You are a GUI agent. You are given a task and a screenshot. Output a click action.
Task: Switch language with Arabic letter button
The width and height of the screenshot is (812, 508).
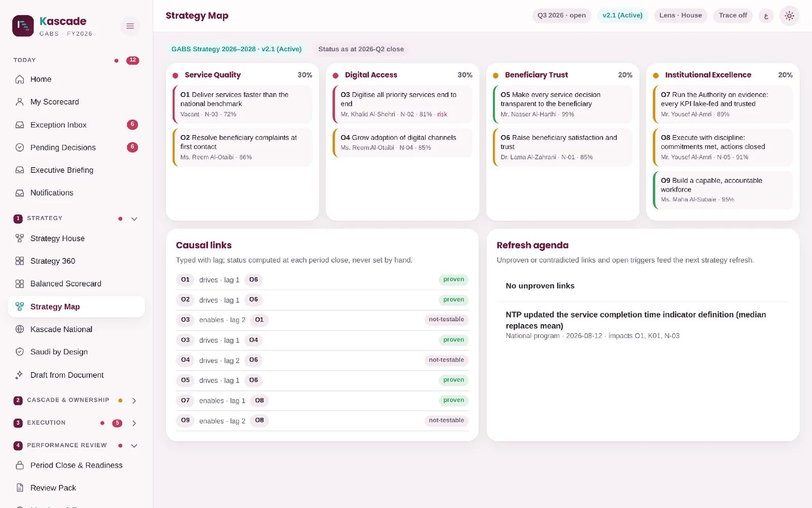pos(766,16)
